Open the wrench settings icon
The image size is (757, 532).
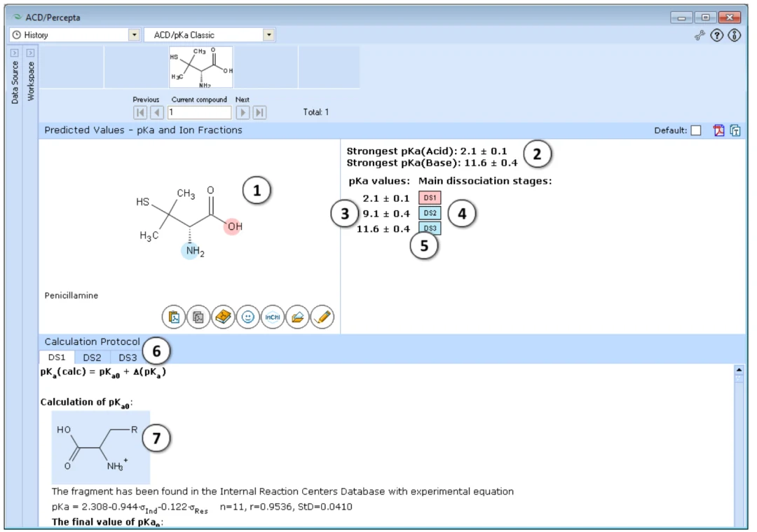700,35
